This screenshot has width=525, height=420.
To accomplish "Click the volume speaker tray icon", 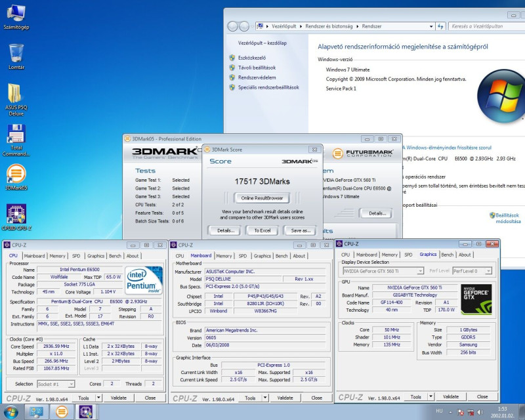I will click(x=480, y=412).
